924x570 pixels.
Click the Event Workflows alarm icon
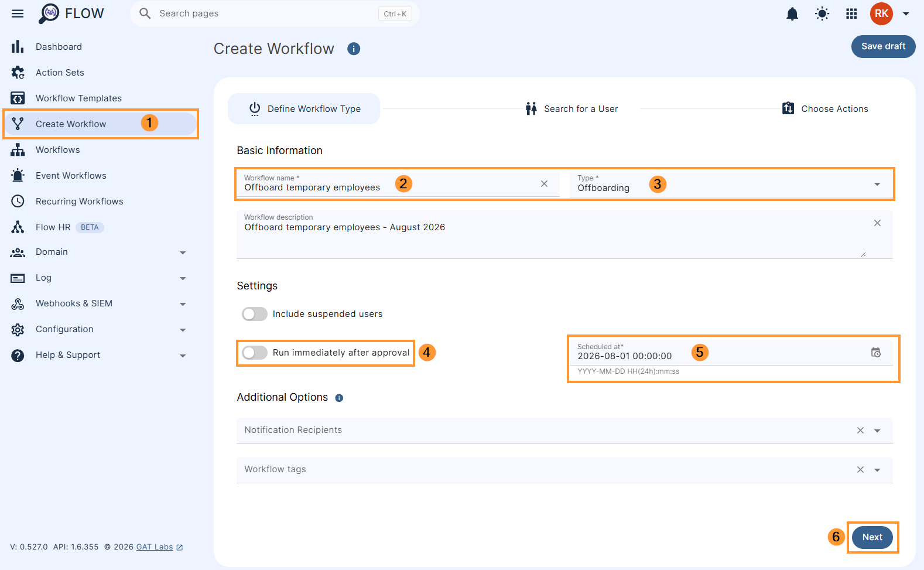tap(18, 175)
